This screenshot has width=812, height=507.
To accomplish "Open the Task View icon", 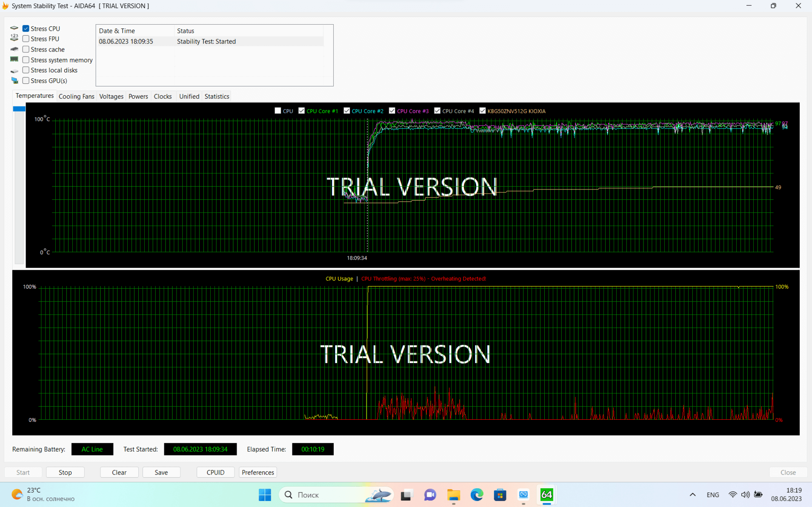I will point(406,495).
